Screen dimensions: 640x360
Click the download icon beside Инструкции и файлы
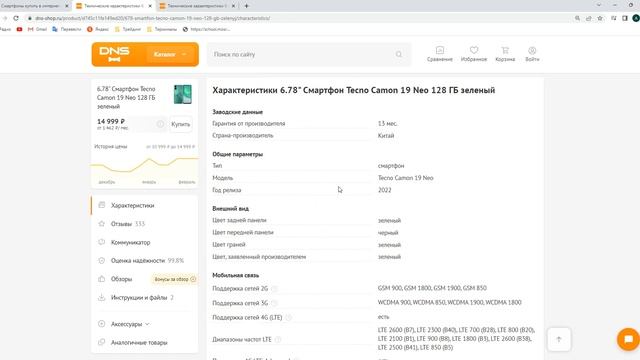tap(102, 297)
